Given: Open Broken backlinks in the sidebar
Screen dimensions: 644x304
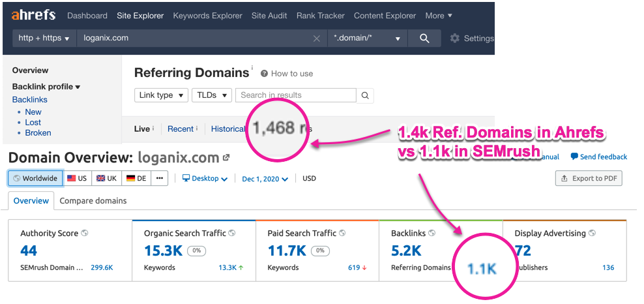Looking at the screenshot, I should click(38, 132).
